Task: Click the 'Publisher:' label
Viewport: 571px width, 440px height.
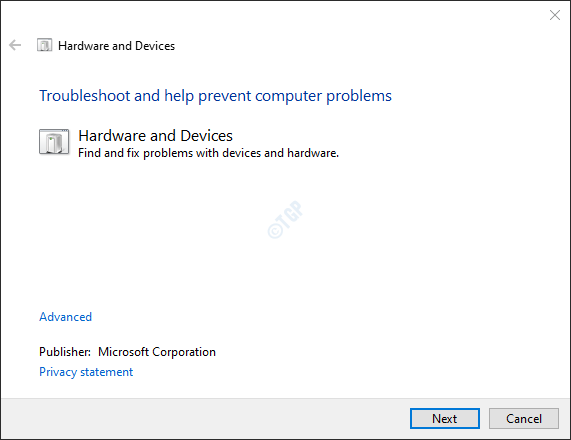Action: point(65,352)
